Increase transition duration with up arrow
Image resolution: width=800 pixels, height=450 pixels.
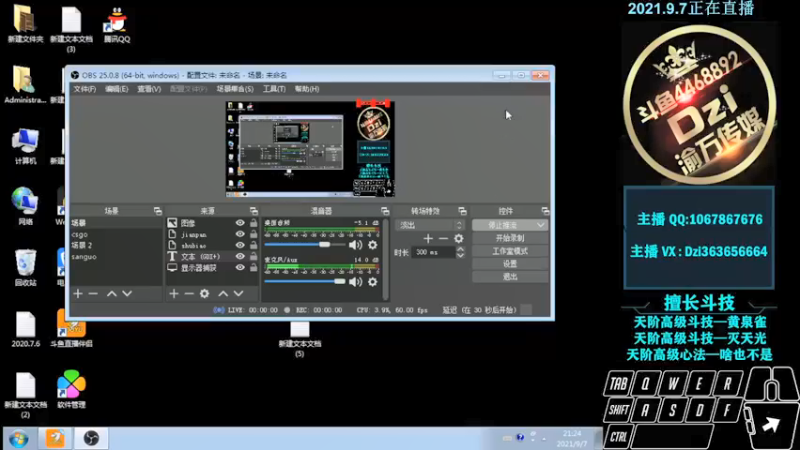point(460,249)
